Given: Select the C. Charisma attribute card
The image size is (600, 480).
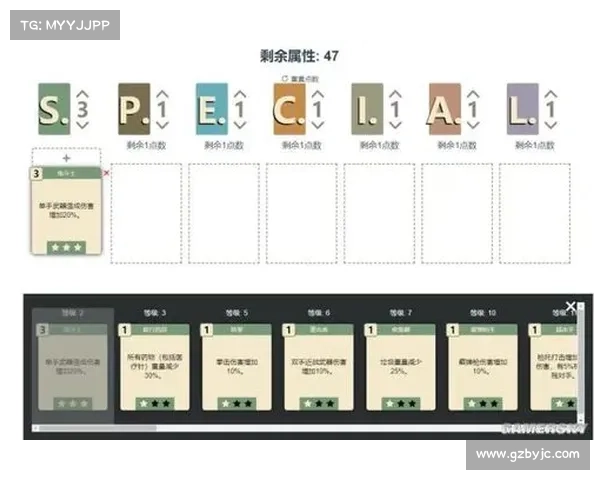Looking at the screenshot, I should pyautogui.click(x=290, y=109).
